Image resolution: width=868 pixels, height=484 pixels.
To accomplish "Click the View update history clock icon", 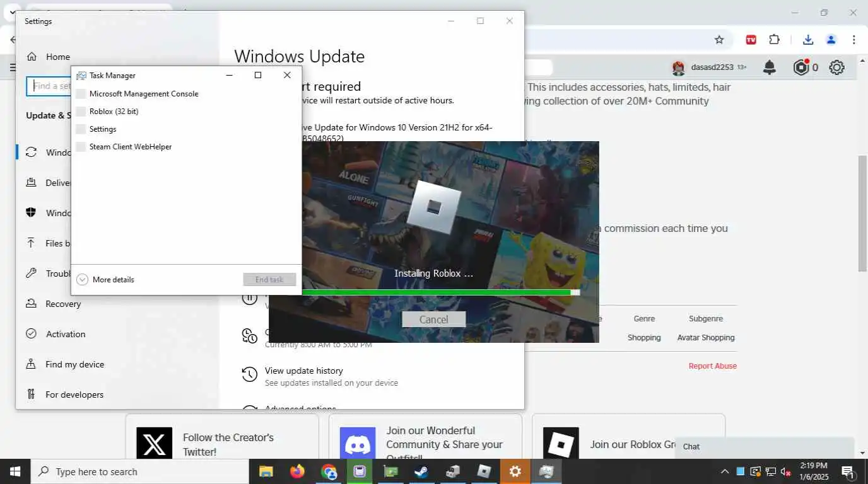I will 250,376.
